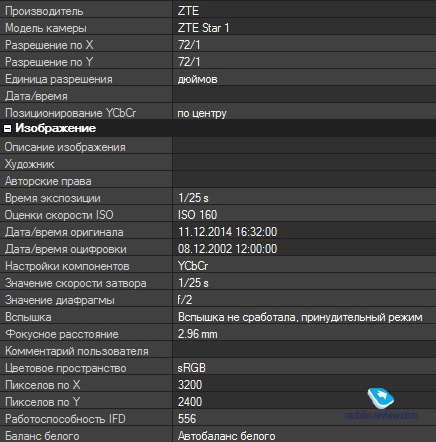The image size is (436, 442).
Task: Collapse the Изображение section
Action: coord(7,128)
